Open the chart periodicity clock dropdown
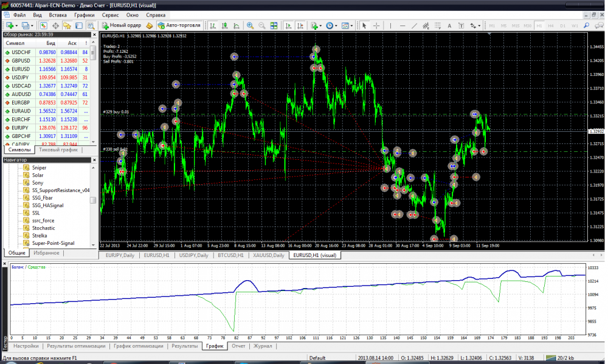This screenshot has width=608, height=364. [x=331, y=26]
